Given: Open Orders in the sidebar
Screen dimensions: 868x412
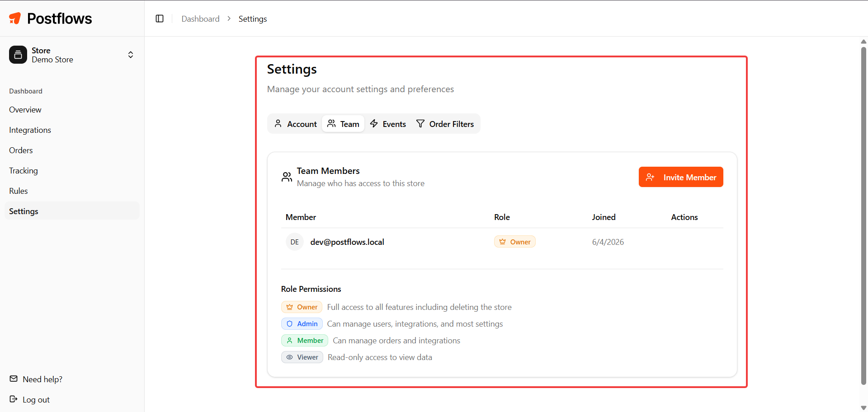Looking at the screenshot, I should coord(72,150).
